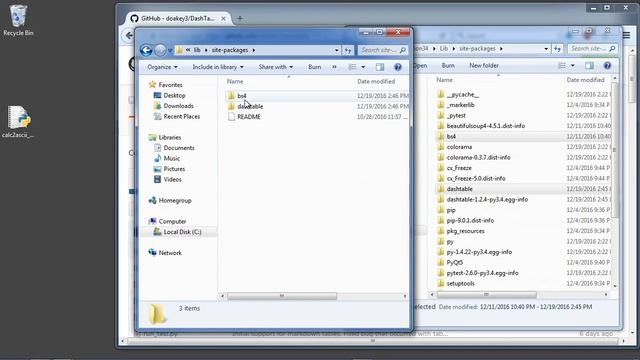Open Documents library in navigation pane
Screen dimensions: 640x360
[178, 148]
